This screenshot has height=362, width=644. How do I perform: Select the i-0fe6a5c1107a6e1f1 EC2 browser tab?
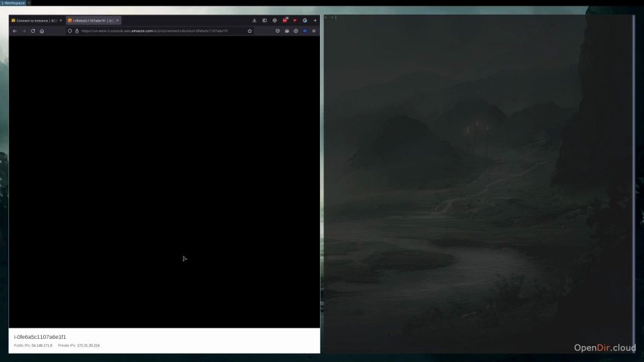click(93, 21)
